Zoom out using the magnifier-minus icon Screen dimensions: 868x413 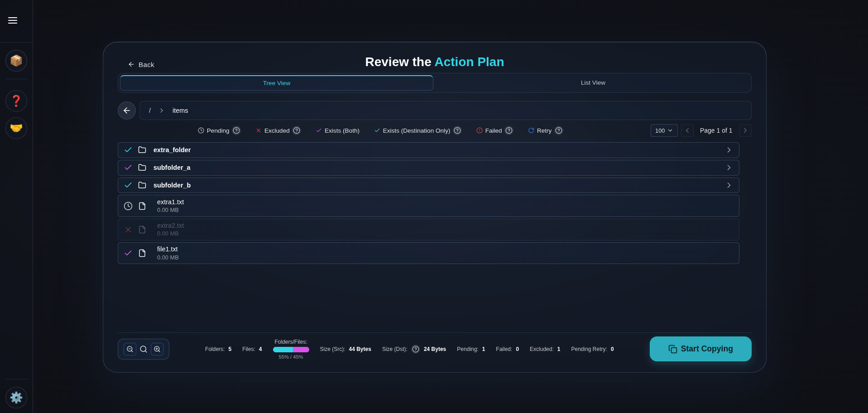click(x=130, y=349)
